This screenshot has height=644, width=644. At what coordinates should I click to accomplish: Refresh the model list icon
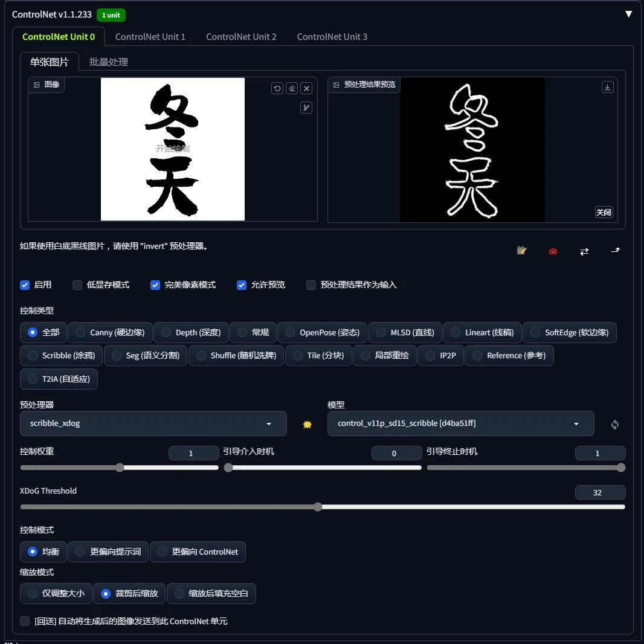615,424
